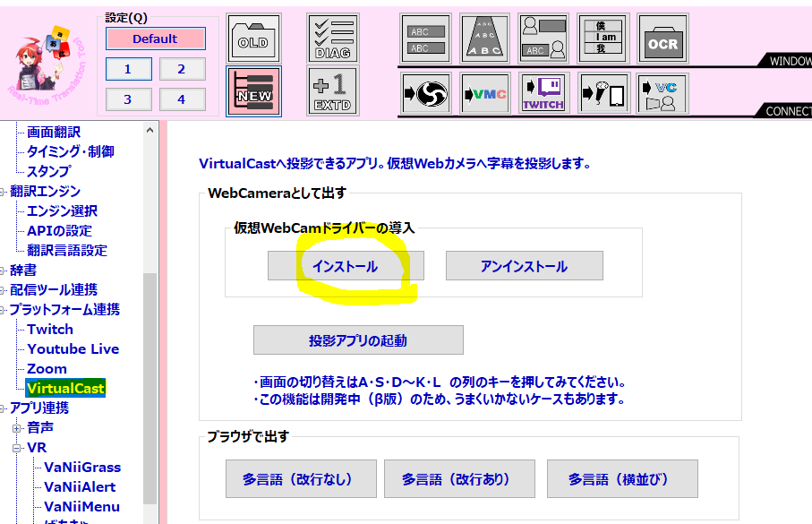Screen dimensions: 812x524
Task: Toggle expander beside 配信ツール連携
Action: pyautogui.click(x=2, y=291)
